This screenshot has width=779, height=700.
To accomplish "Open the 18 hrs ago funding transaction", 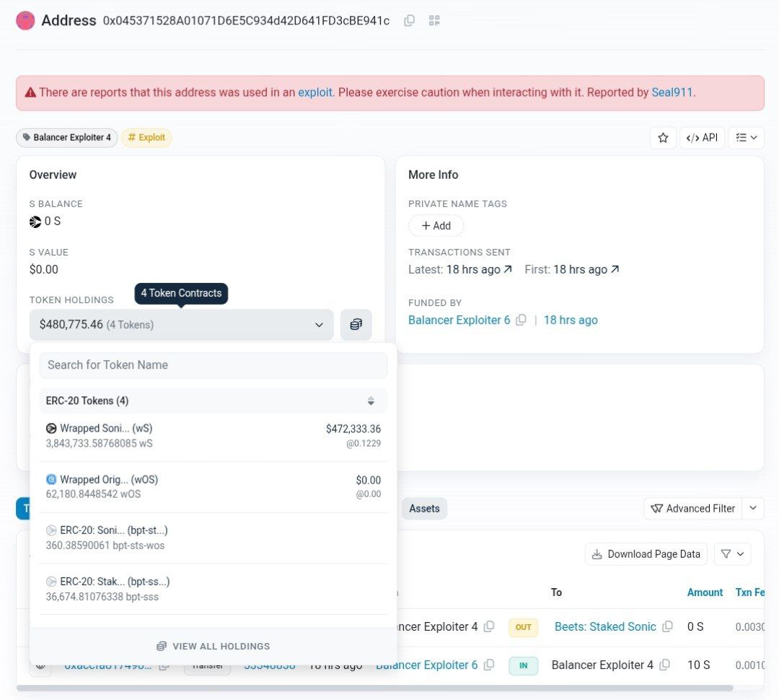I will click(x=571, y=320).
